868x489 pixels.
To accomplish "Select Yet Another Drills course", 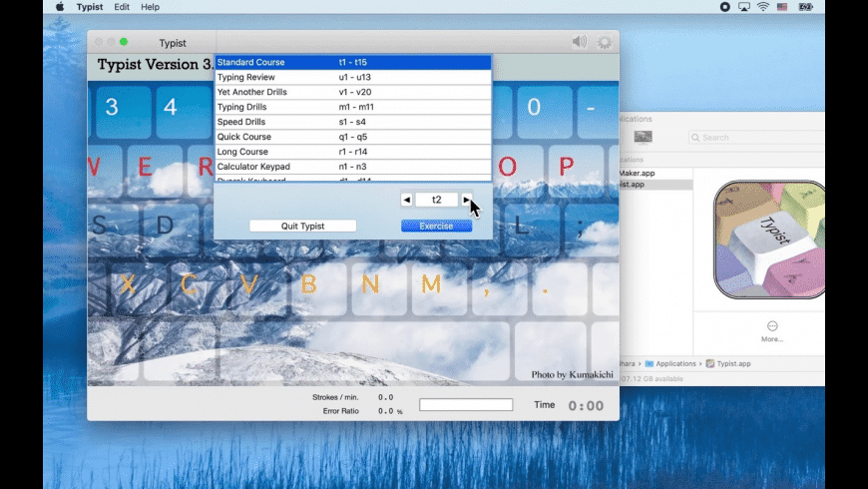I will [x=353, y=92].
